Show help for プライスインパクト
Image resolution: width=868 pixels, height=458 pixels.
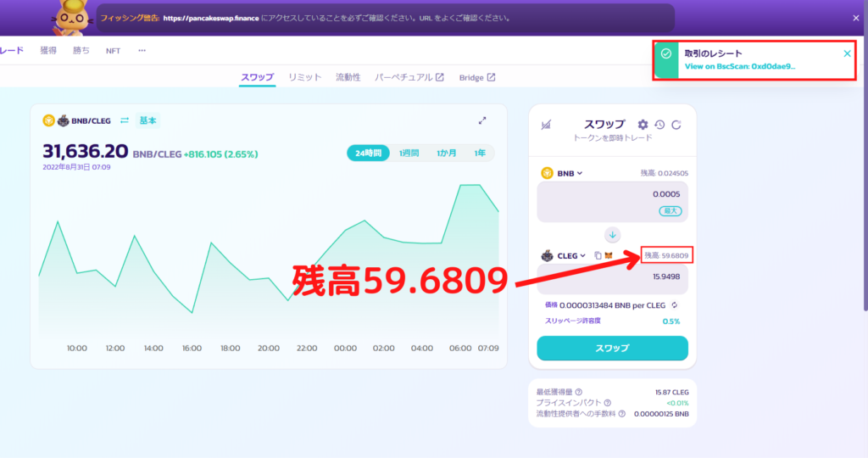(607, 403)
